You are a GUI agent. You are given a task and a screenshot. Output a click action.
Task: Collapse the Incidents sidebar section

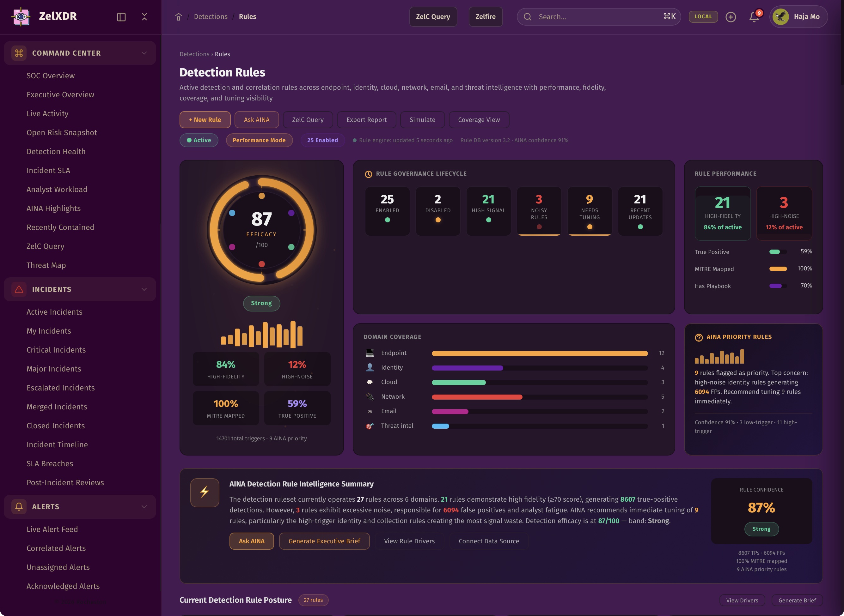point(144,289)
